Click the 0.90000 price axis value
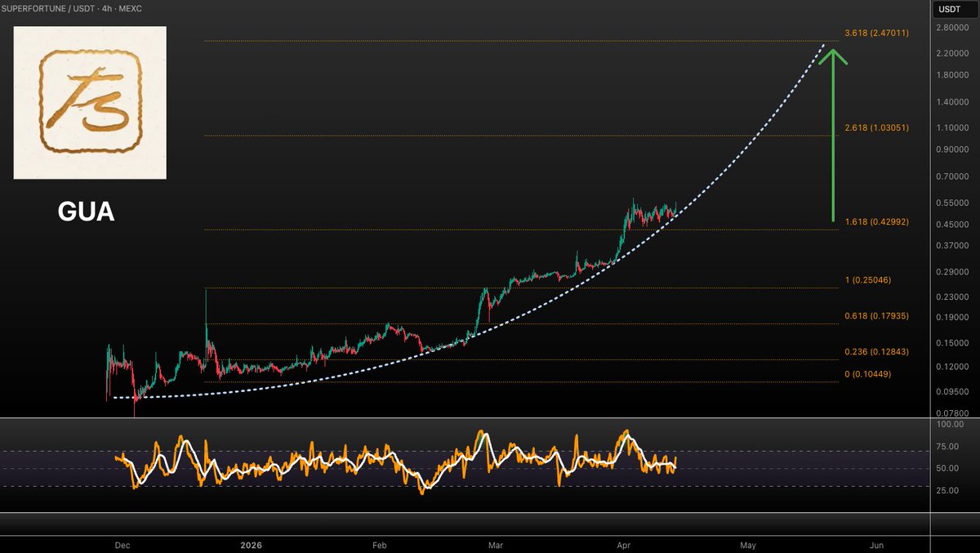Viewport: 980px width, 553px height. (x=952, y=149)
